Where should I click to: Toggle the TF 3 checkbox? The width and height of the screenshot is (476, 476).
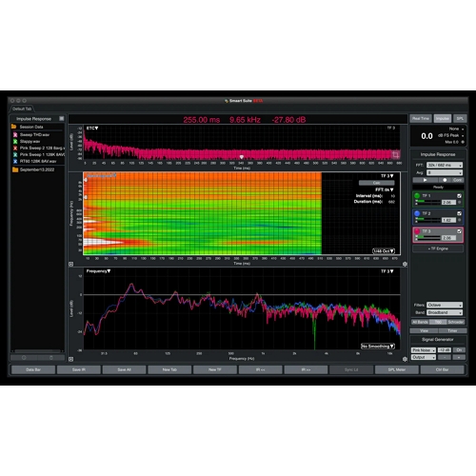459,231
